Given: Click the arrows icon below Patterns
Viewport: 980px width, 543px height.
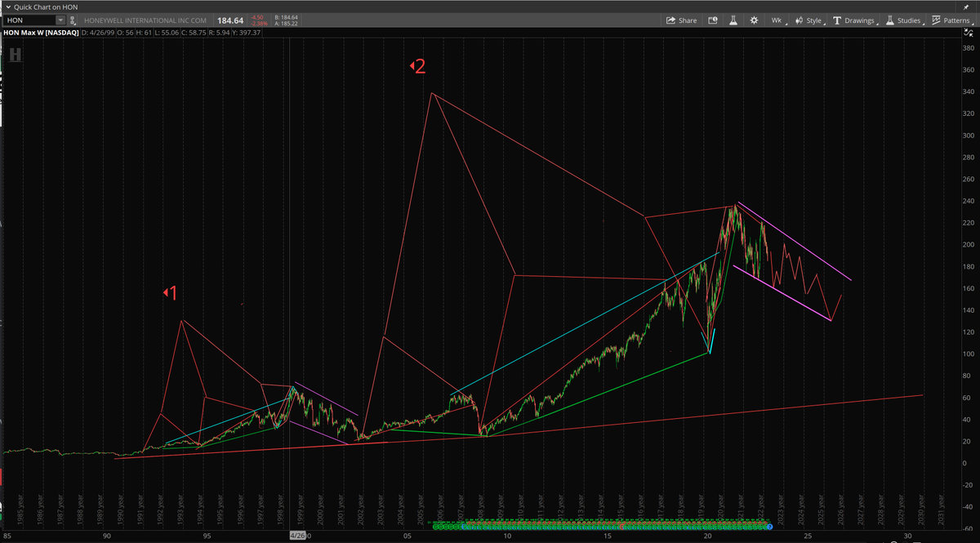Looking at the screenshot, I should tap(969, 33).
